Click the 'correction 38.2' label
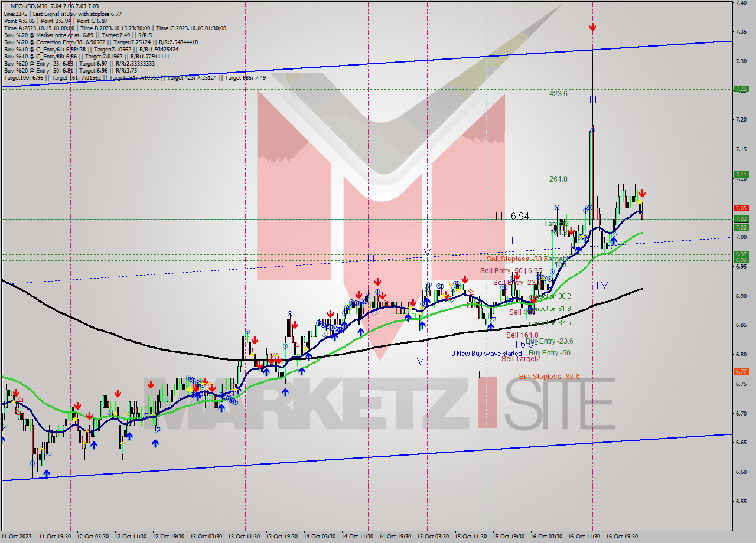The width and height of the screenshot is (756, 543). click(550, 297)
